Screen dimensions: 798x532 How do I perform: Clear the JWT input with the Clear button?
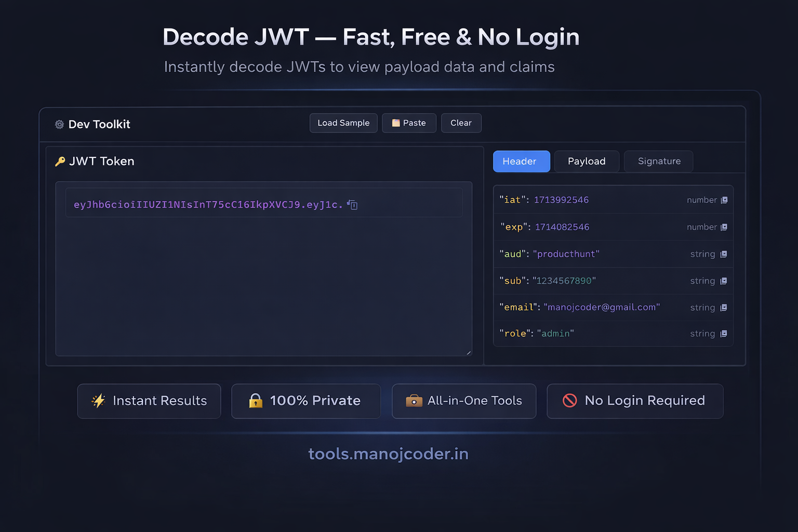pyautogui.click(x=461, y=123)
